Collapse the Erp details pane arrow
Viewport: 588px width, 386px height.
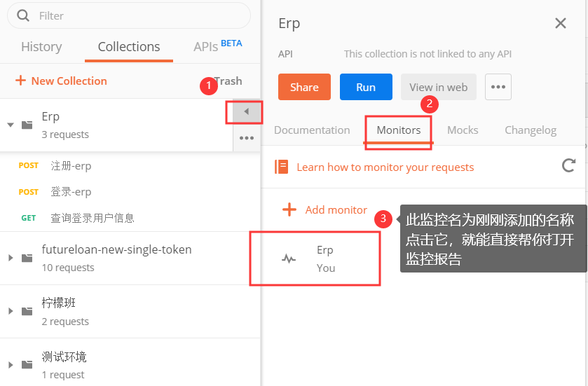246,111
